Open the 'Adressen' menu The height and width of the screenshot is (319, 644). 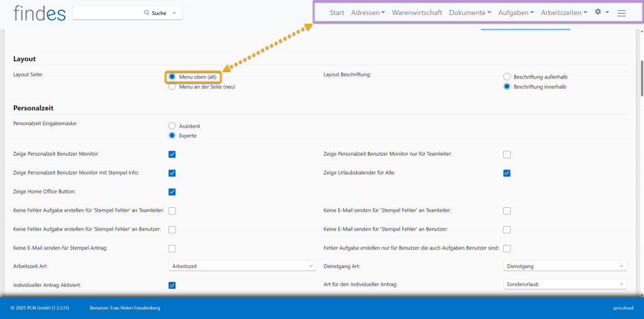[x=368, y=13]
